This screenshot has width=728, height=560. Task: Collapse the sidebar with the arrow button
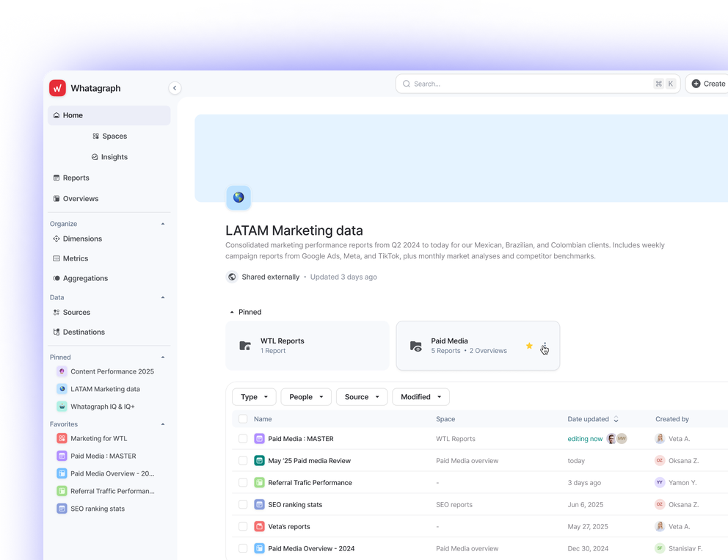coord(175,87)
